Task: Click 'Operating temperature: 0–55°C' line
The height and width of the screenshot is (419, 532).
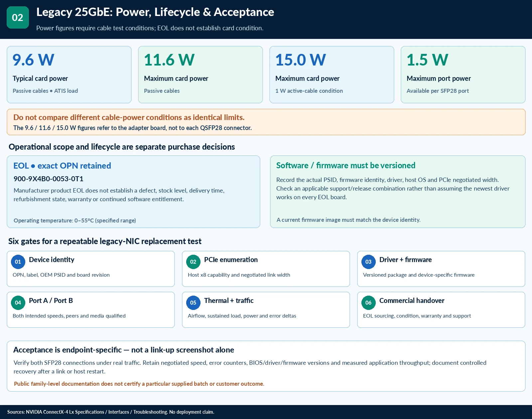Action: click(x=75, y=220)
